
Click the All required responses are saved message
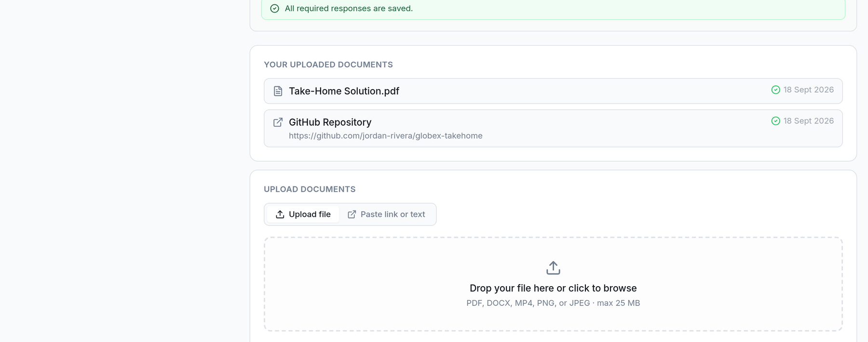[349, 9]
